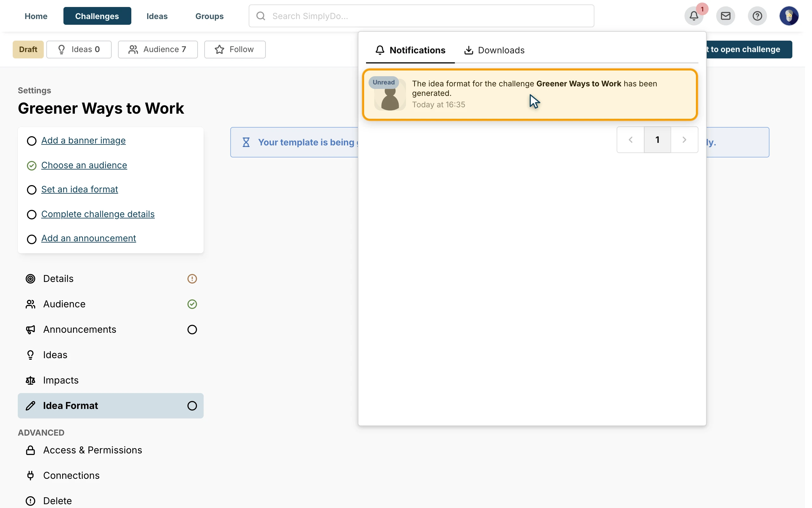The image size is (812, 508).
Task: Click Audience completed check icon
Action: (192, 304)
